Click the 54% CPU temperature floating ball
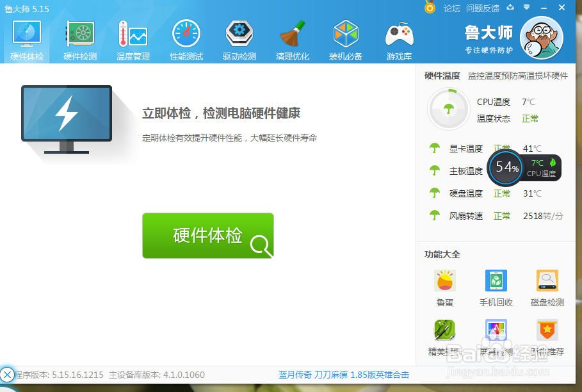 (x=505, y=168)
